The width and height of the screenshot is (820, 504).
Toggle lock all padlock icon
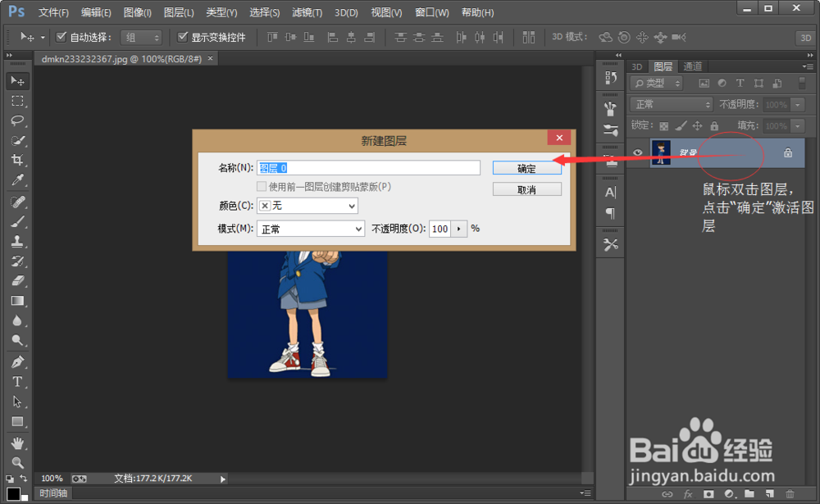(x=714, y=126)
